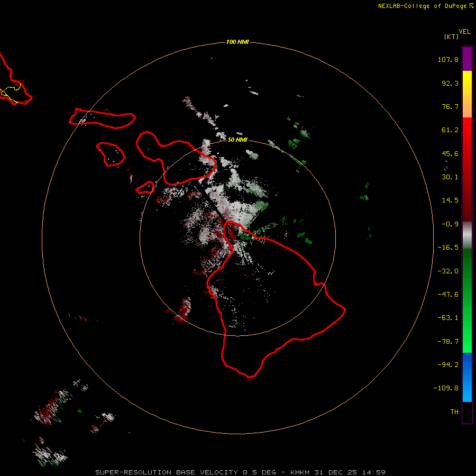Click the 76.7 legend value
Screen dimensions: 476x476
pos(450,106)
